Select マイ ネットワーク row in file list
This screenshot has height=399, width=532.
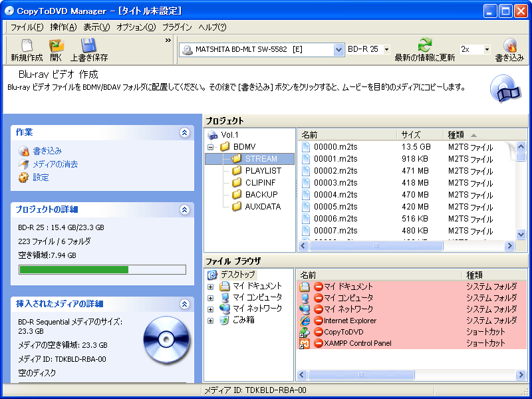pyautogui.click(x=412, y=309)
